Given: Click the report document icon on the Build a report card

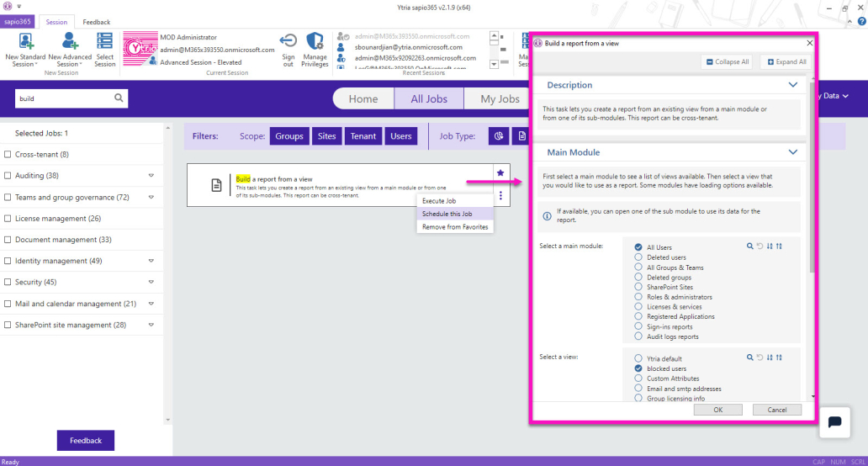Looking at the screenshot, I should tap(216, 185).
